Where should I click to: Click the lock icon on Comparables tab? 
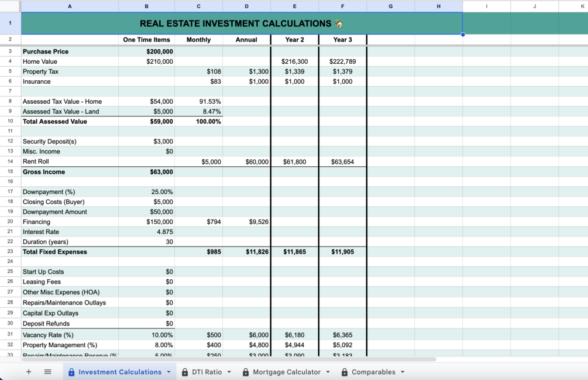click(x=345, y=372)
